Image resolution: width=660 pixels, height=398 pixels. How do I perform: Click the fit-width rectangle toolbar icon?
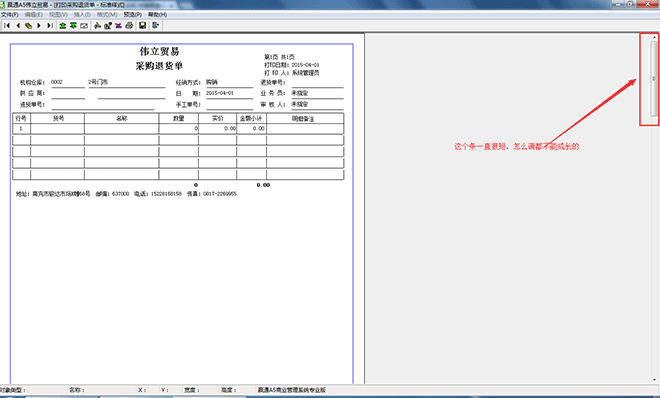point(84,26)
